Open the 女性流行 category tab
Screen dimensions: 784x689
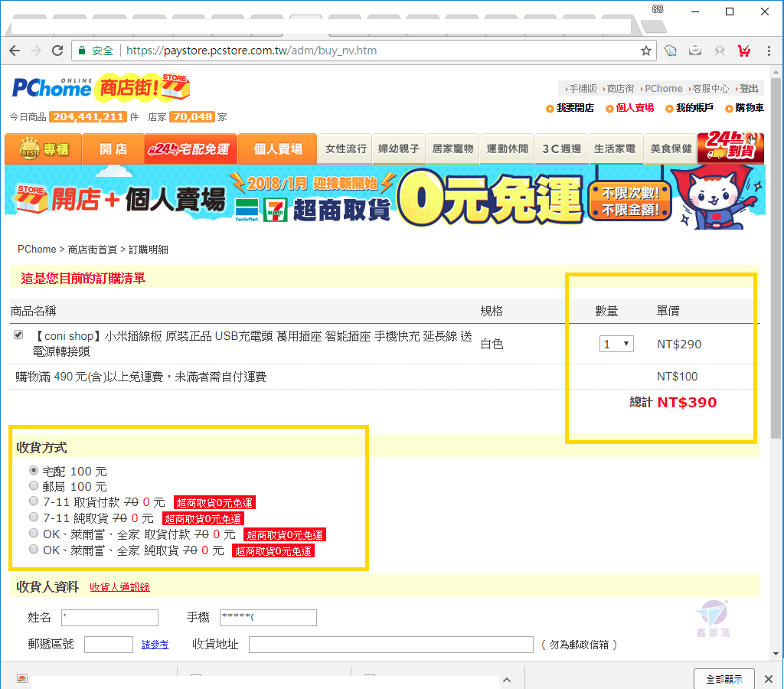tap(345, 149)
